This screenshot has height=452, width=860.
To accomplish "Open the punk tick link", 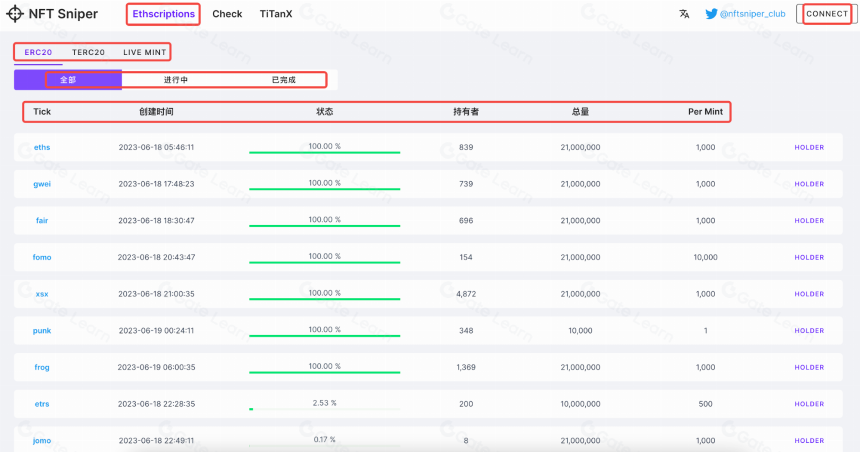I will [42, 331].
